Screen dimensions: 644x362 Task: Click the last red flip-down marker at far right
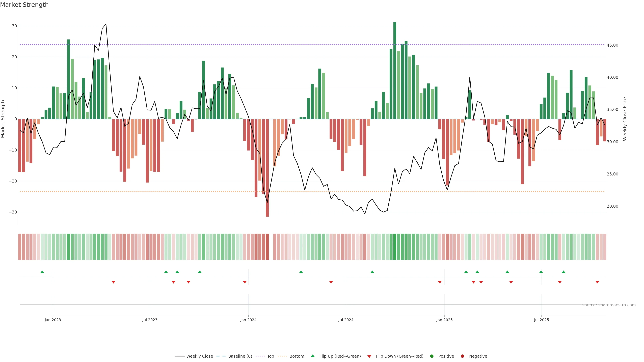[x=597, y=282]
